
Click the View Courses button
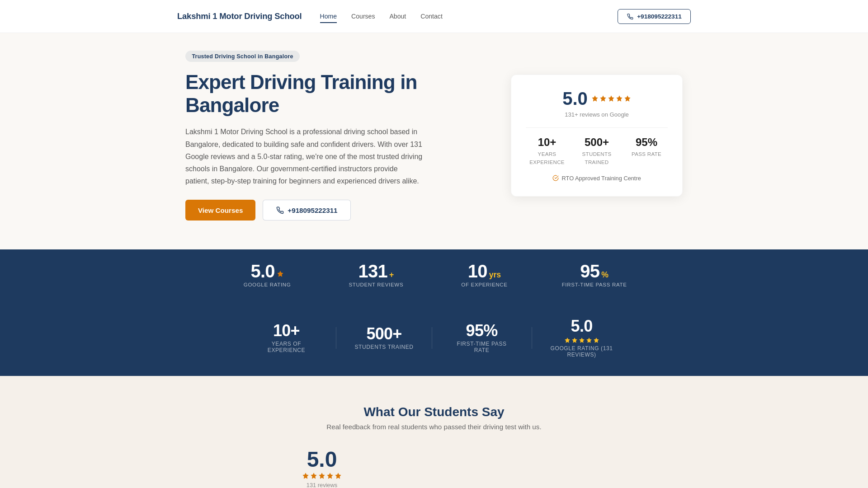click(x=220, y=210)
